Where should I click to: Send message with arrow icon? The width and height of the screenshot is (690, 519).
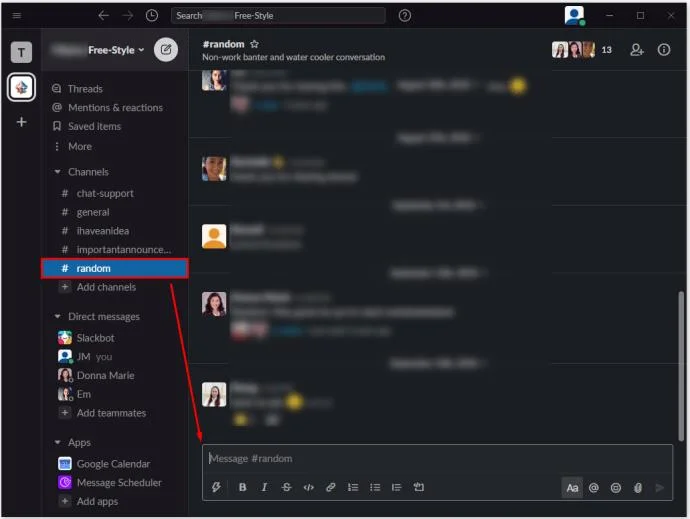point(659,488)
